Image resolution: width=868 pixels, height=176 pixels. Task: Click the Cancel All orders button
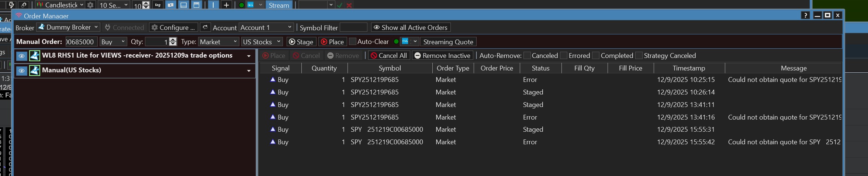(389, 56)
